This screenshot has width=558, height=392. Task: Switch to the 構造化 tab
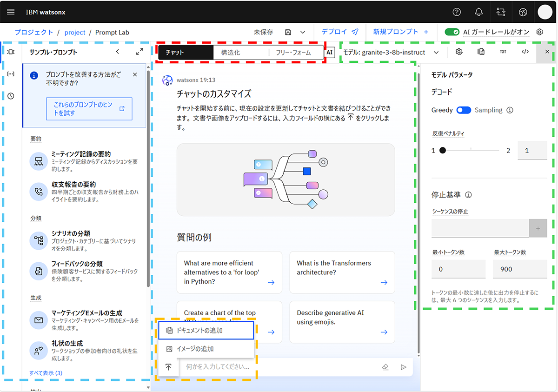point(240,53)
